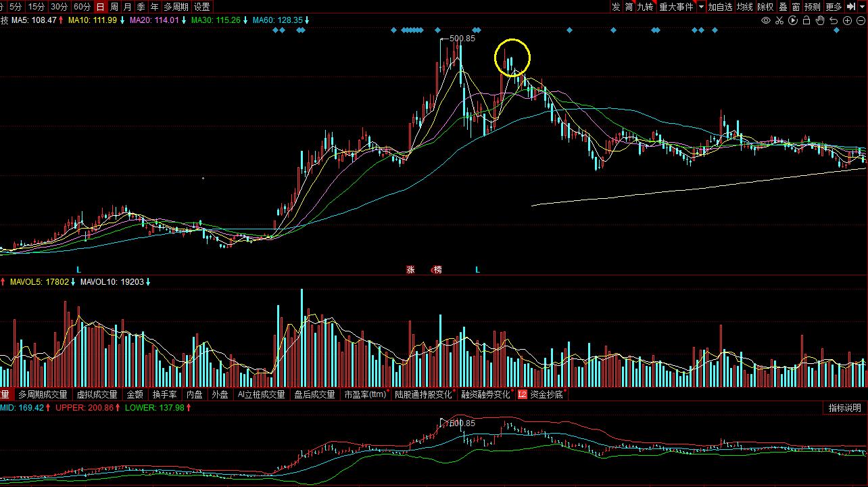
Task: Zoom in with the plus icon
Action: click(x=847, y=20)
